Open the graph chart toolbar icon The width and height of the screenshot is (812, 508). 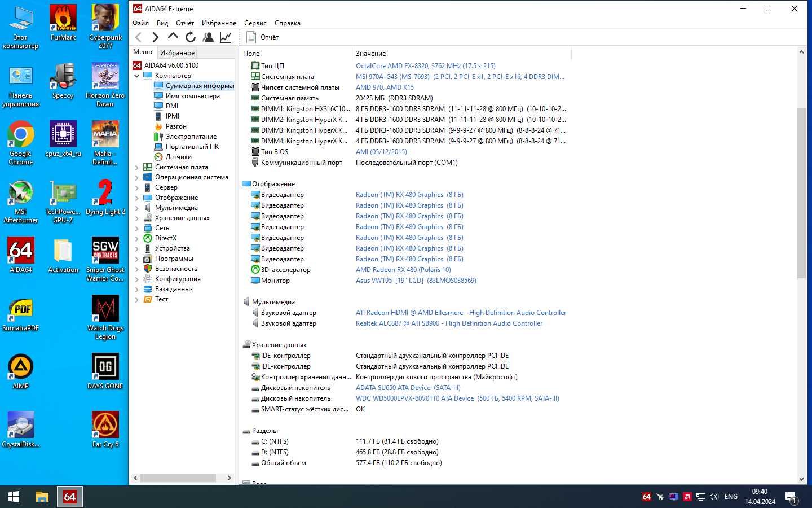pos(226,37)
